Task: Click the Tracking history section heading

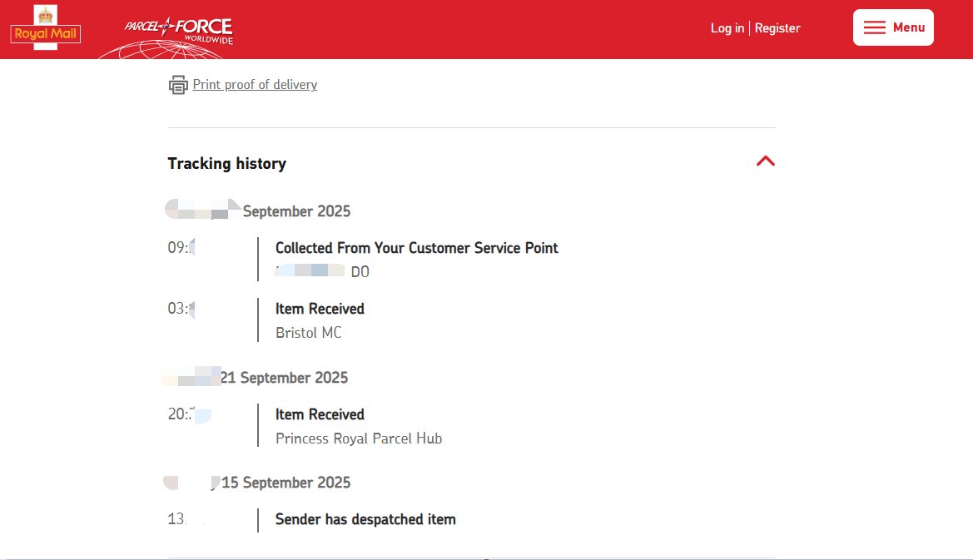Action: tap(226, 164)
